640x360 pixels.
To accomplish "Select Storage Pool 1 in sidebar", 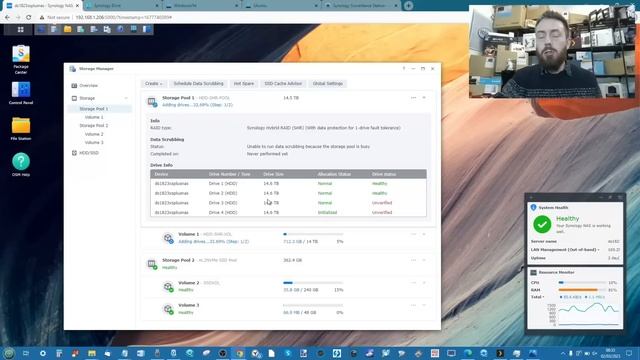I will pyautogui.click(x=100, y=109).
